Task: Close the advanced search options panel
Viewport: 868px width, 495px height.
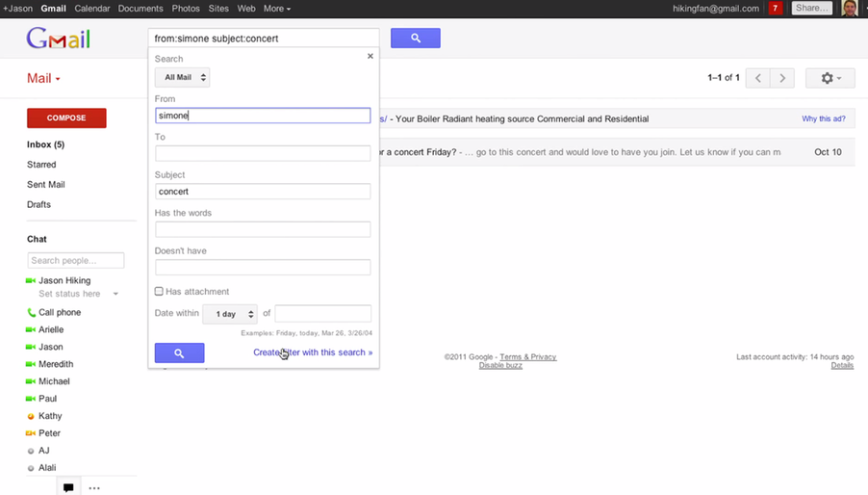Action: click(370, 56)
